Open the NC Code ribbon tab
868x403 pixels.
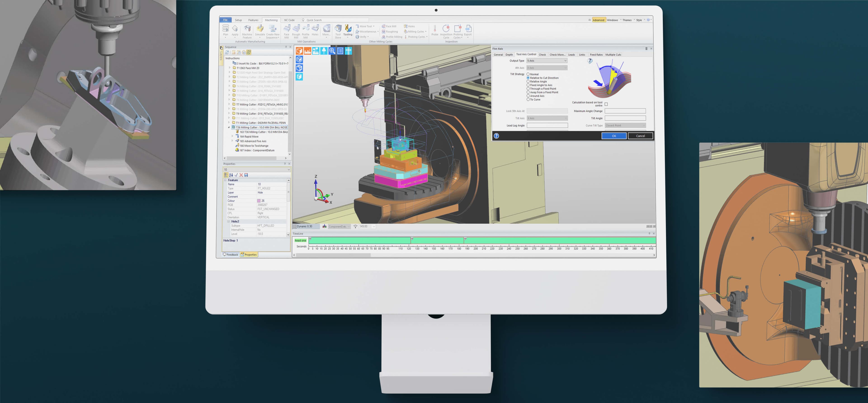289,20
